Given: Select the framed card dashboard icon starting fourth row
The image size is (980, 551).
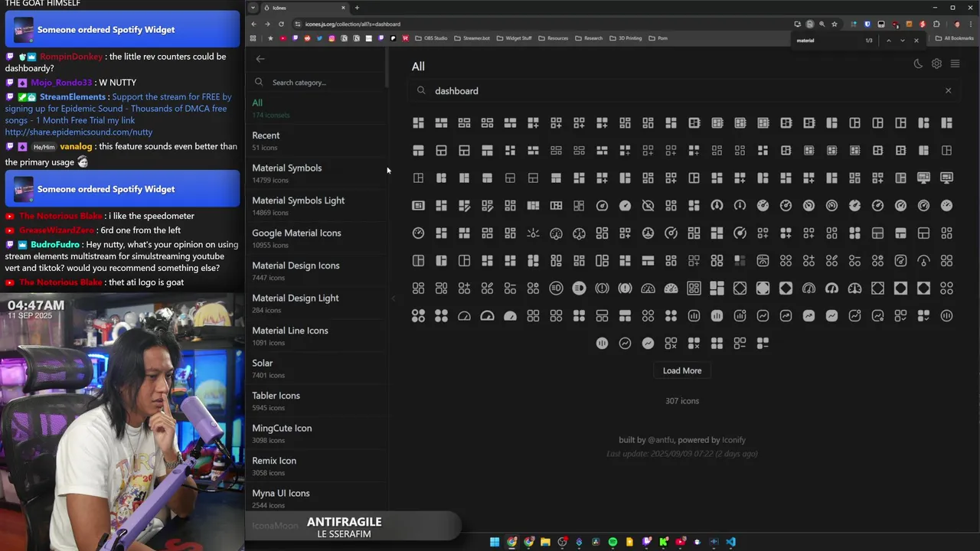Looking at the screenshot, I should (x=418, y=205).
